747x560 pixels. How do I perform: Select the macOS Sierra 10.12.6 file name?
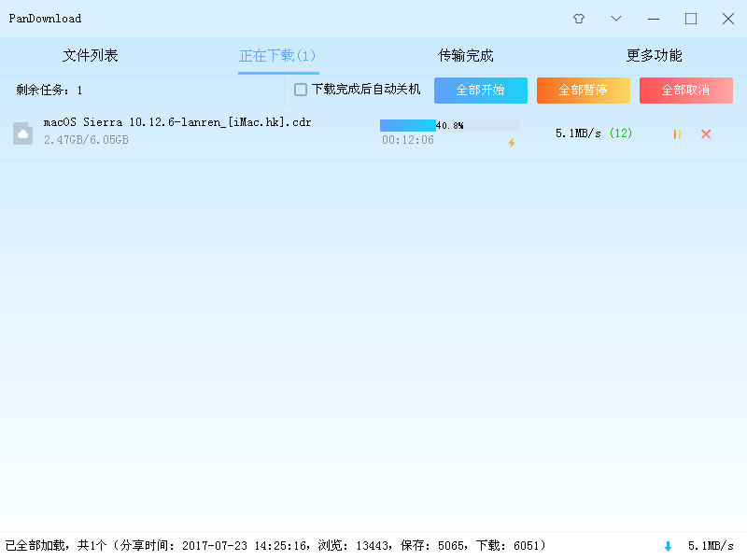point(177,122)
